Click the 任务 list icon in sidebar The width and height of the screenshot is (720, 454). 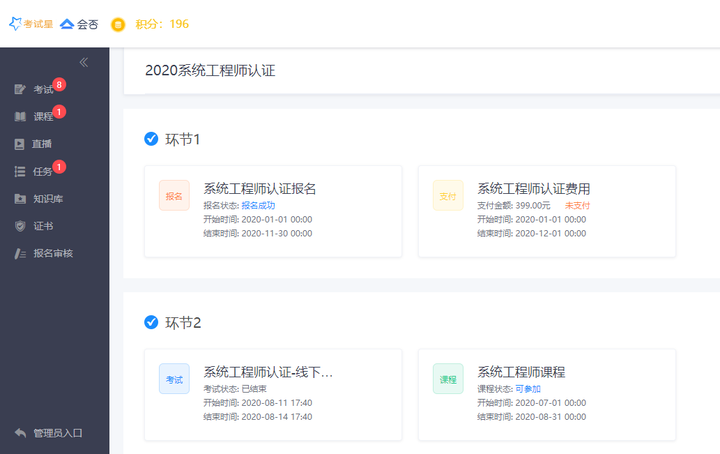(x=20, y=172)
